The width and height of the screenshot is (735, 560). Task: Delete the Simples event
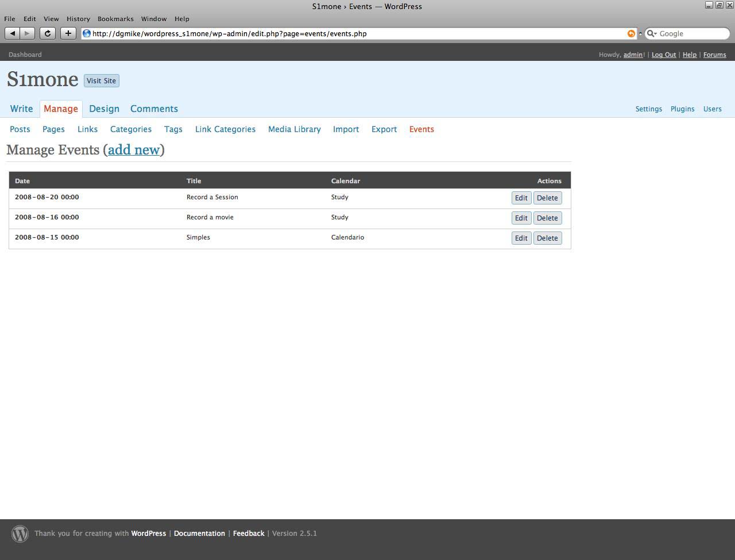547,238
